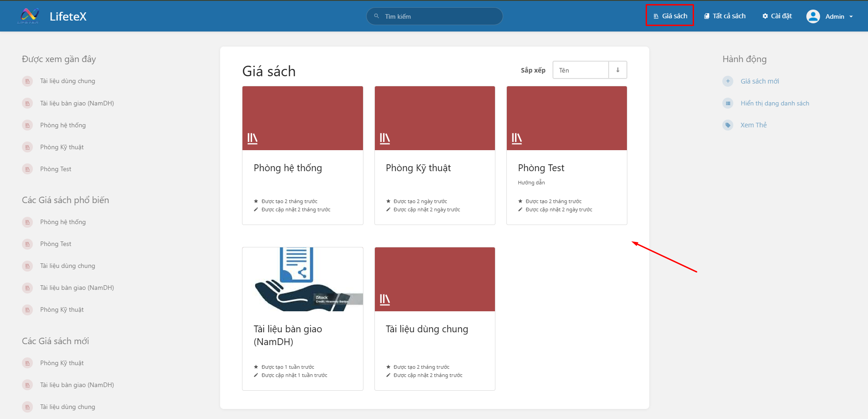Screen dimensions: 868x419
Task: Click the Admin user avatar icon
Action: click(x=813, y=16)
